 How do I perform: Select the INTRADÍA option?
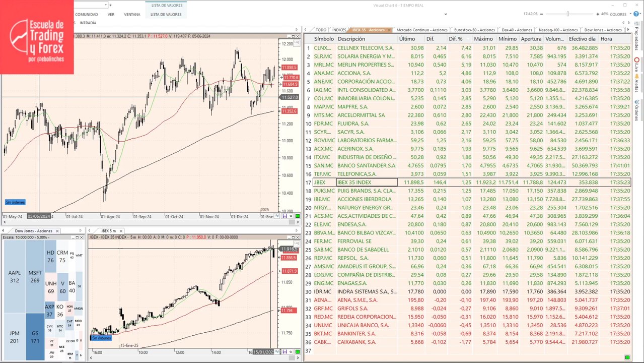click(88, 23)
